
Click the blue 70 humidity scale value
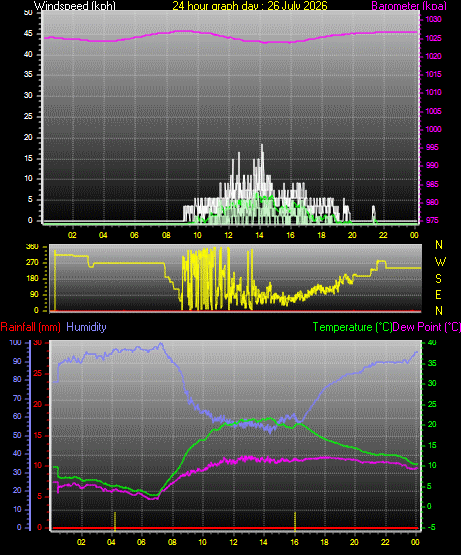click(x=17, y=399)
